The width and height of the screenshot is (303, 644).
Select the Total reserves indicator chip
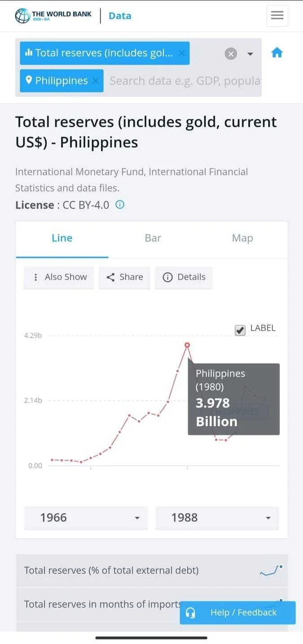pyautogui.click(x=105, y=53)
